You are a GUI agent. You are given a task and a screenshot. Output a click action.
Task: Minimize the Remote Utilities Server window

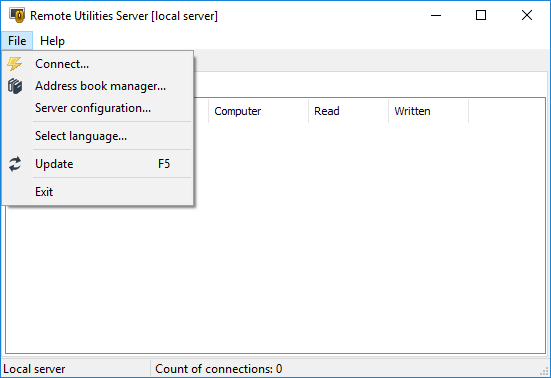pyautogui.click(x=436, y=15)
